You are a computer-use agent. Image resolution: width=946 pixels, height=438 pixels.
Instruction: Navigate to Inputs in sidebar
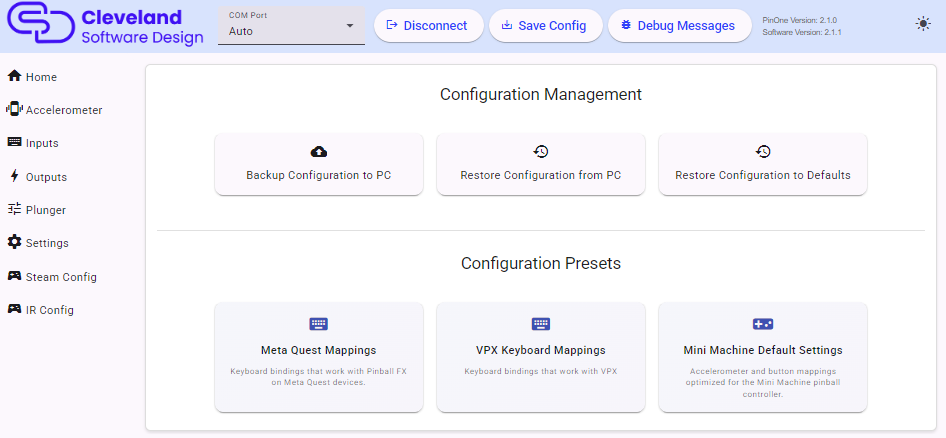tap(42, 143)
